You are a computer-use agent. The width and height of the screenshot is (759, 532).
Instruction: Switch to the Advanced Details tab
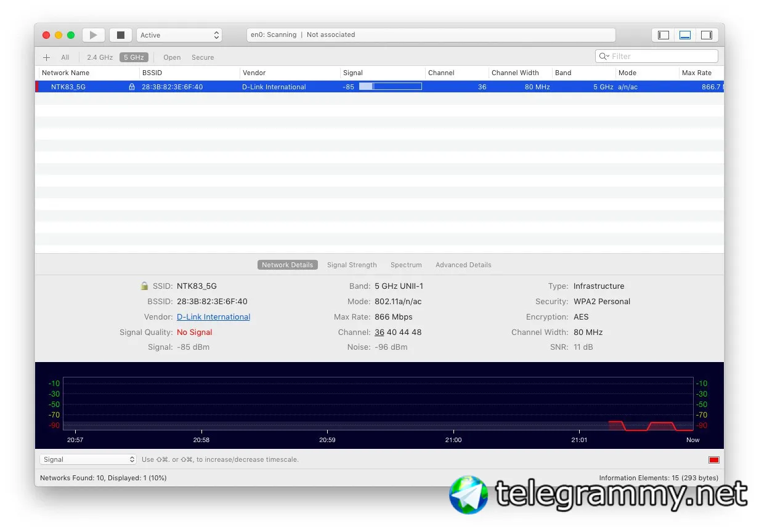[x=463, y=265]
